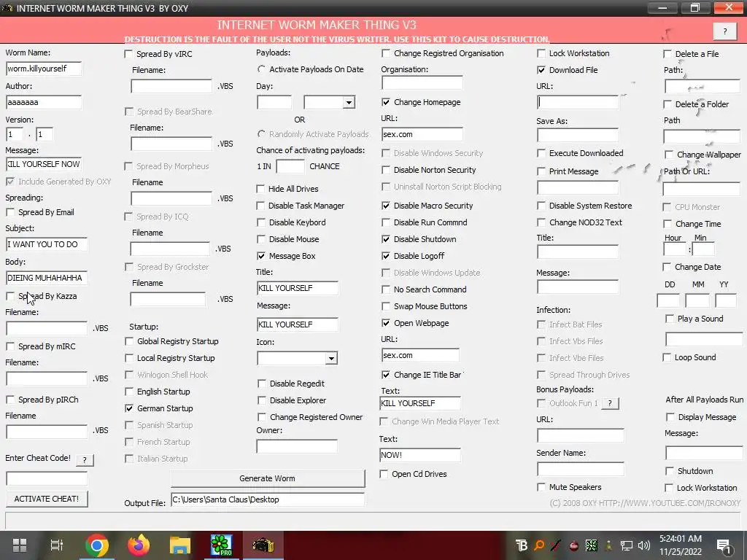Screen dimensions: 747x560
Task: Toggle the Open Cd Drives checkbox
Action: tap(384, 474)
